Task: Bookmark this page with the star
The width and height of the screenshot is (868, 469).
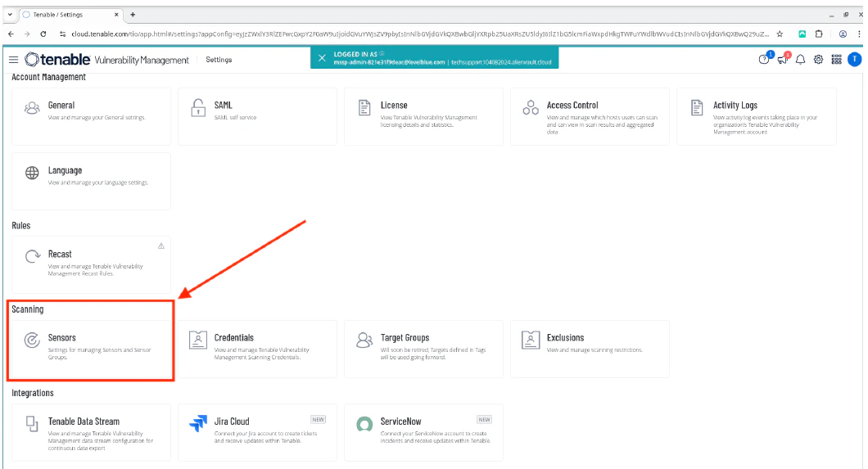Action: tap(780, 34)
